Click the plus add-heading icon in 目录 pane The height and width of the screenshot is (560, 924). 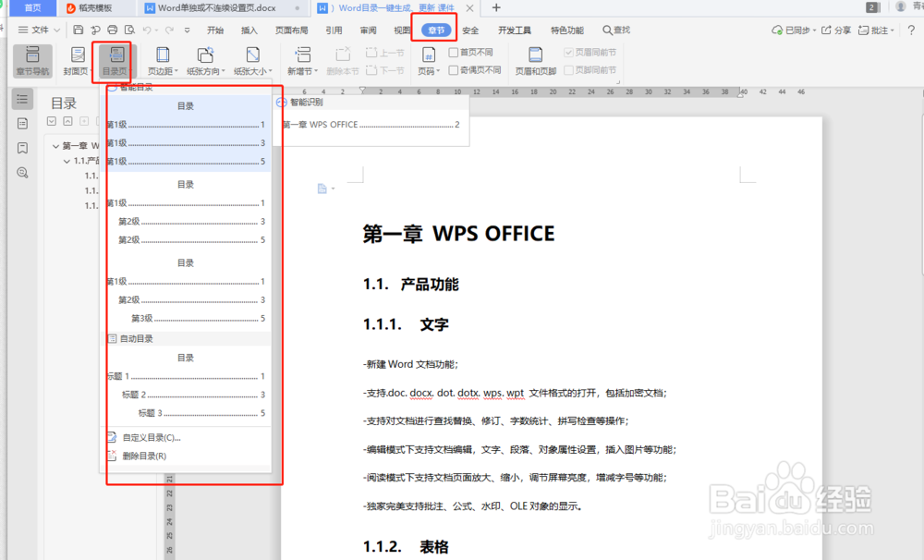tap(84, 121)
